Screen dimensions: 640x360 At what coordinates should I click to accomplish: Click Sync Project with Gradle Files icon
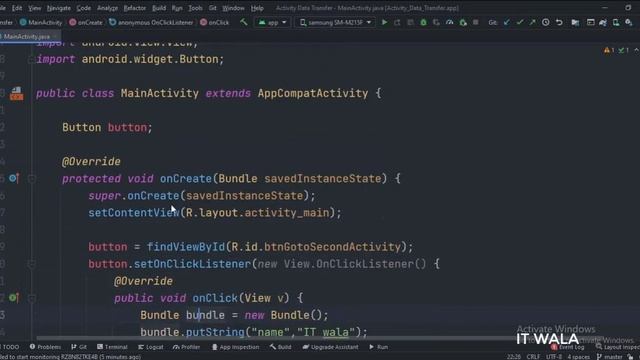[603, 22]
